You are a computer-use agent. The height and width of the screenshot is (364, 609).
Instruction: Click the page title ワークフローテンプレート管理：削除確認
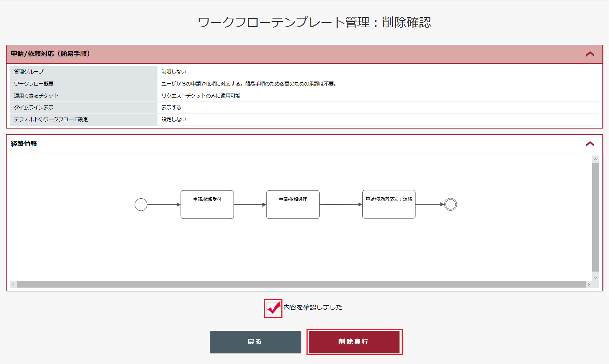coord(314,22)
